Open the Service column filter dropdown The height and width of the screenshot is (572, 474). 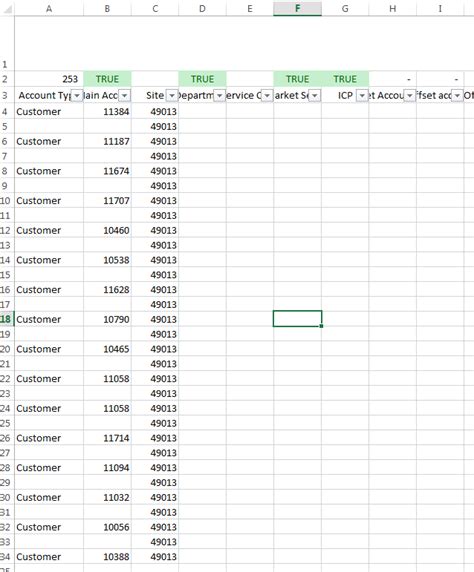(x=267, y=96)
